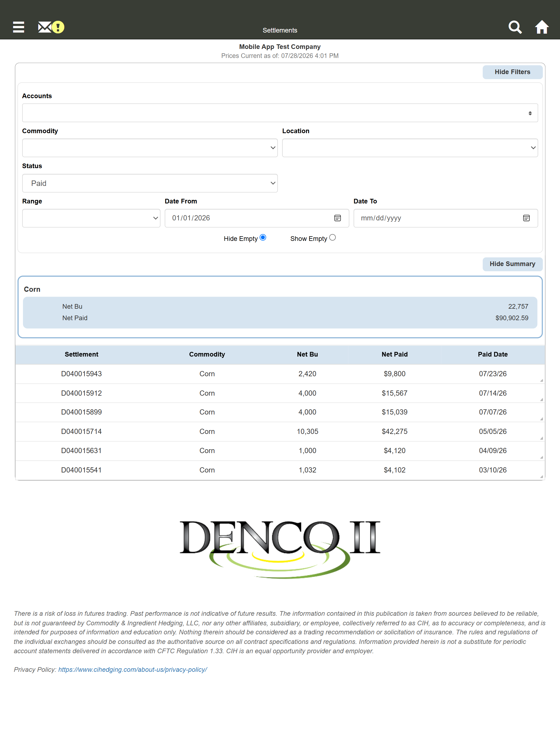
Task: Expand row D040015943 corner triangle
Action: (x=541, y=380)
